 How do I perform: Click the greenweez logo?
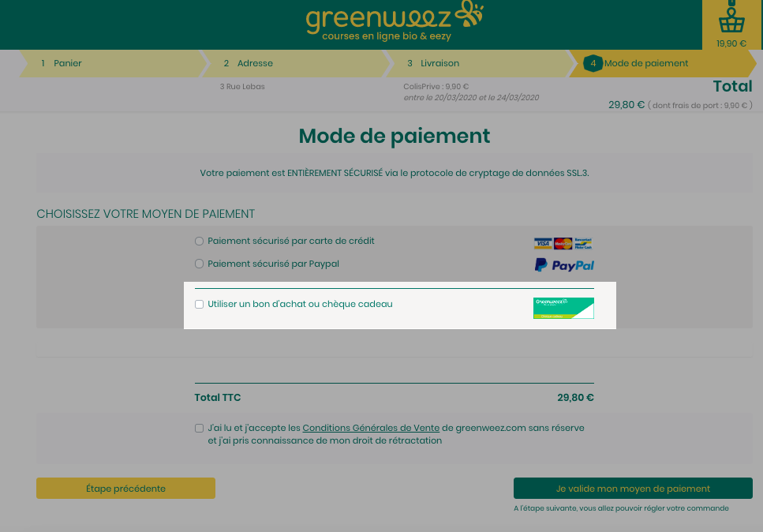click(395, 21)
